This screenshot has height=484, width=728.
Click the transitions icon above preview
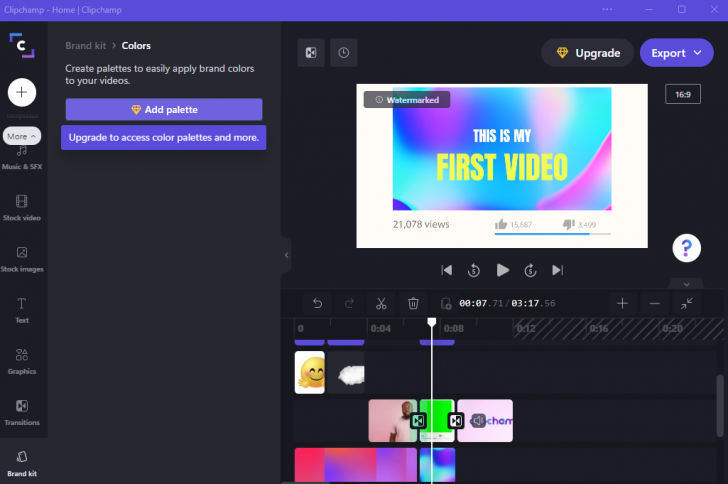coord(311,53)
